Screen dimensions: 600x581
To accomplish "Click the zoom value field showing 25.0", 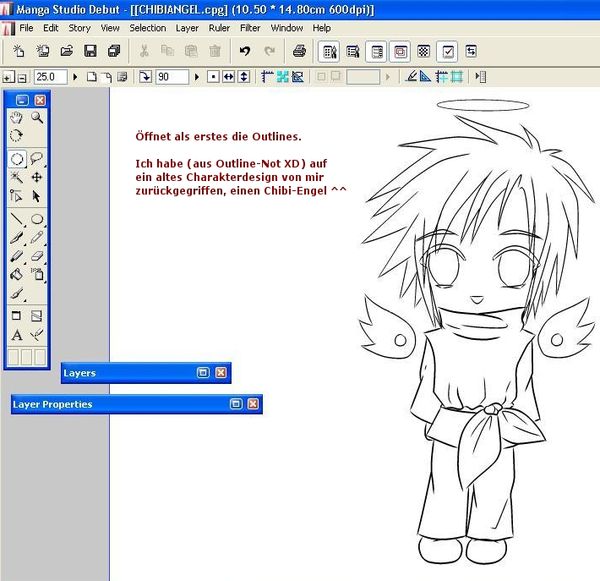I will pos(51,77).
